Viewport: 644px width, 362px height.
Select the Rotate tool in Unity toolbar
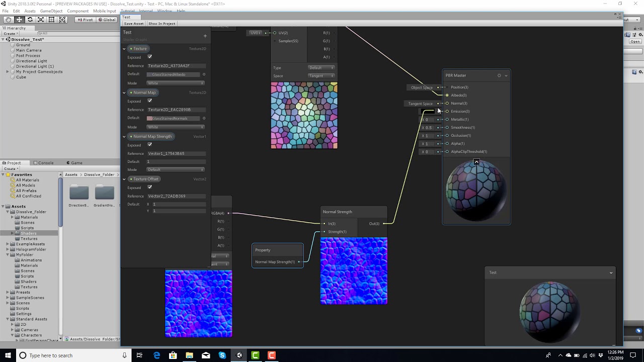click(30, 20)
